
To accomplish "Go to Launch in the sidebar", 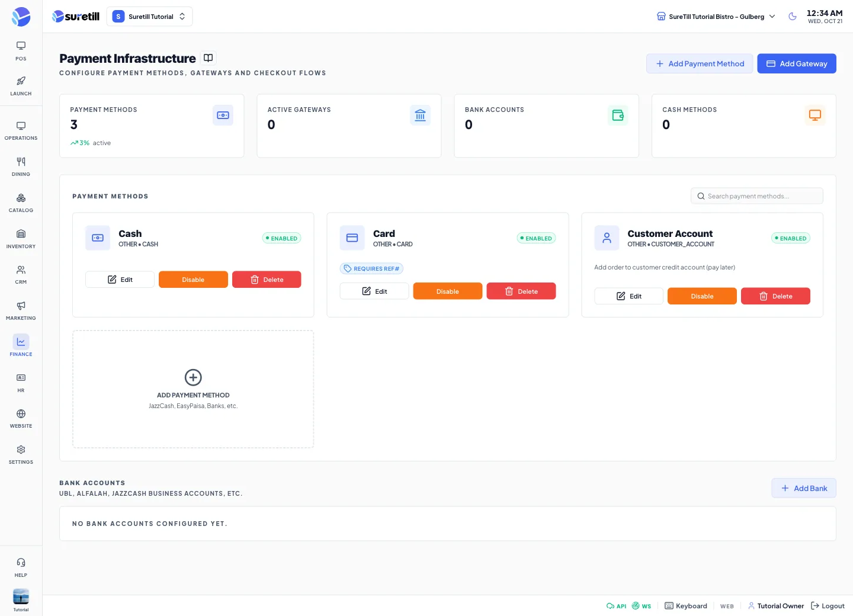I will pos(21,86).
